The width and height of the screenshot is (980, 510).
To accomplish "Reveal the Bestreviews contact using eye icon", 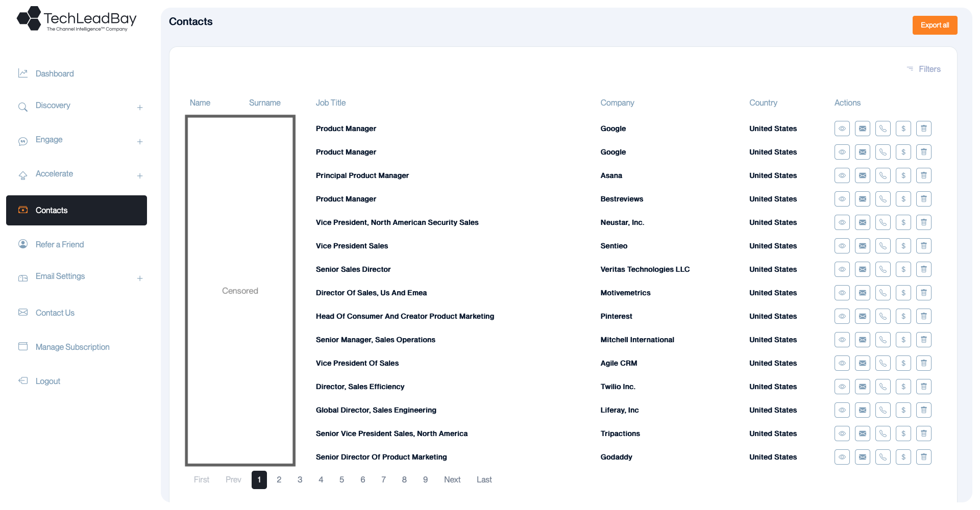I will 842,199.
